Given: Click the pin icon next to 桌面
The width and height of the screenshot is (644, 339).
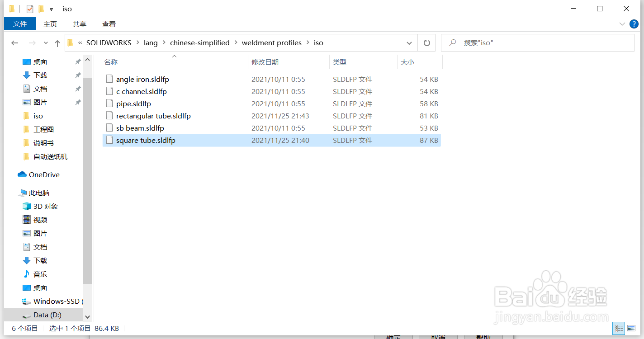Looking at the screenshot, I should point(78,61).
